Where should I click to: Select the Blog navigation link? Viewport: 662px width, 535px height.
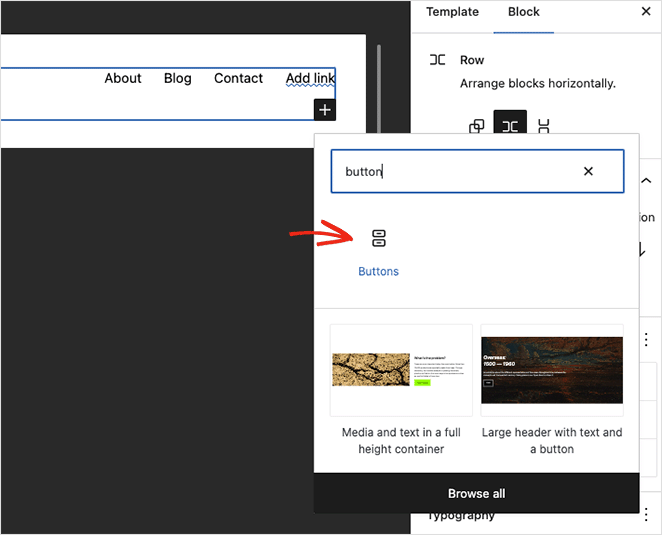(177, 78)
